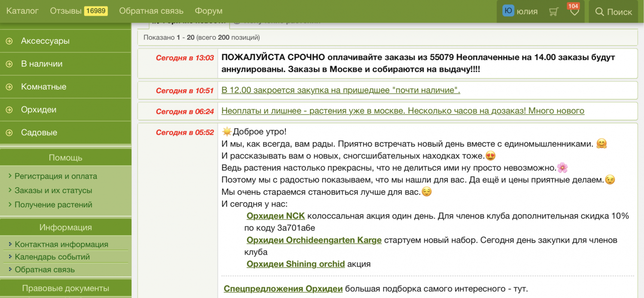Click the search magnifier icon

click(x=599, y=12)
